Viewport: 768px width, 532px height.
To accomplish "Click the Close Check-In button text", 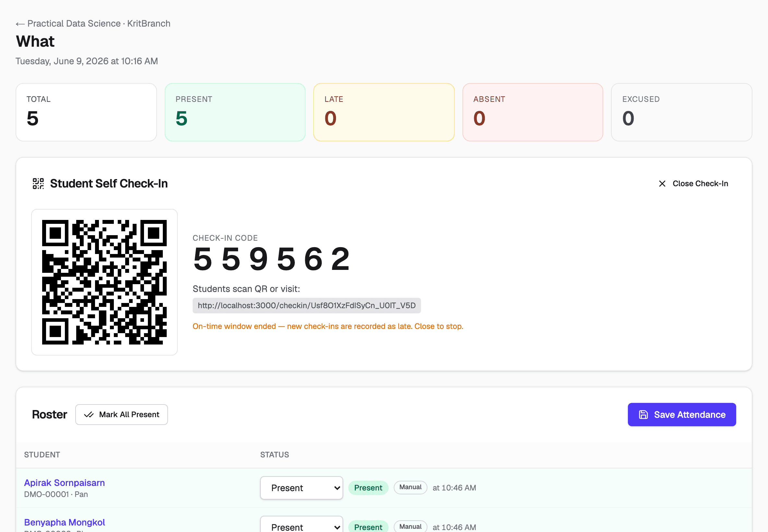I will (x=700, y=184).
